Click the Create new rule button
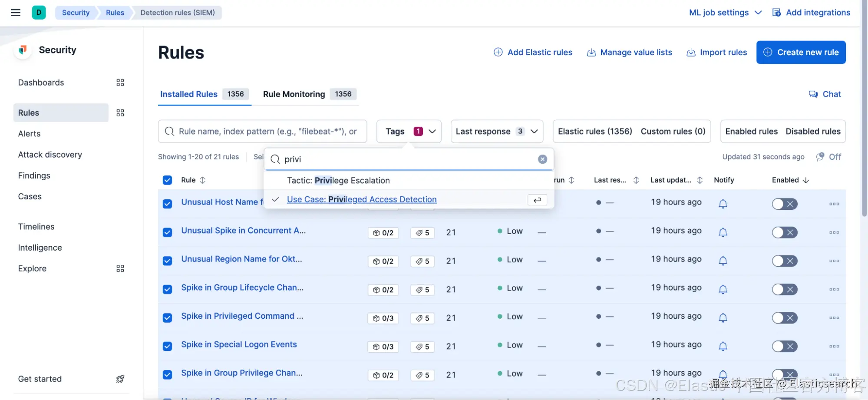The width and height of the screenshot is (868, 400). click(801, 53)
